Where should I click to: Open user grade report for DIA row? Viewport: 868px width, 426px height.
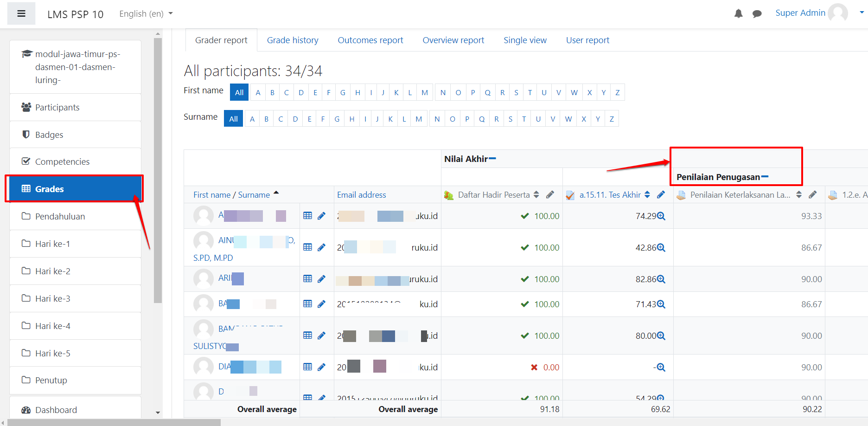pyautogui.click(x=307, y=367)
